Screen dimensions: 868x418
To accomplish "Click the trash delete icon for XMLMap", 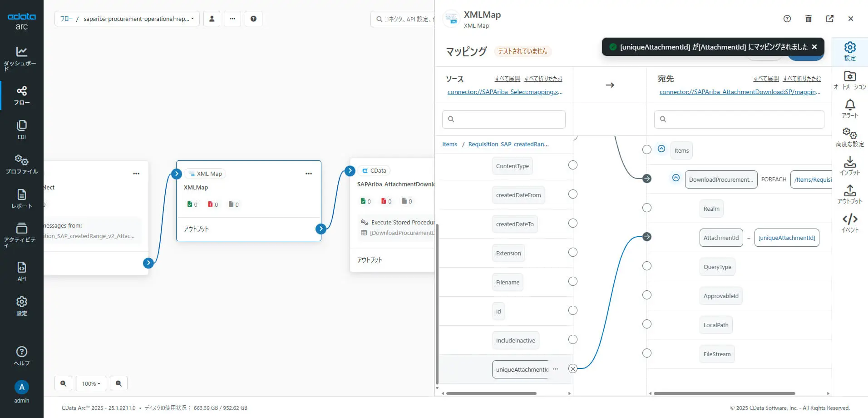I will (x=808, y=19).
